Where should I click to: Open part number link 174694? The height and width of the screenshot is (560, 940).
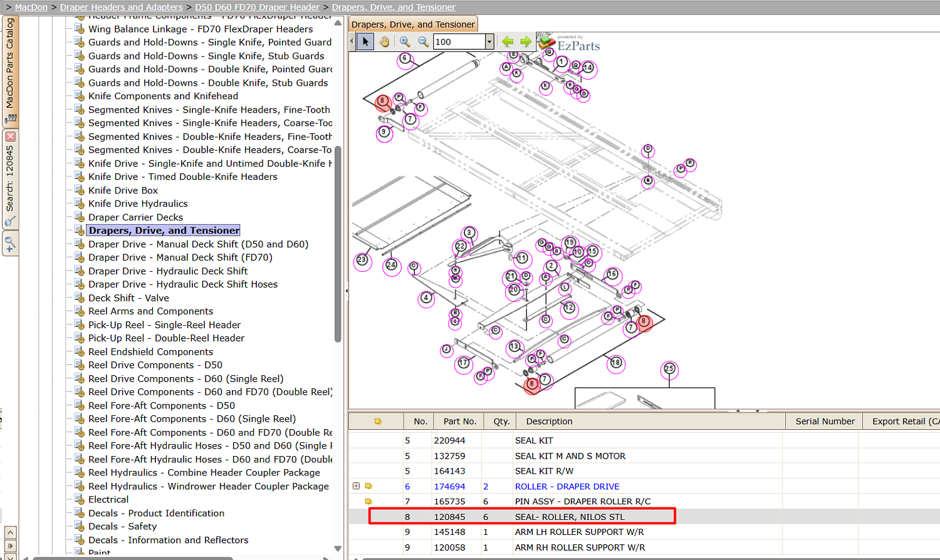coord(449,486)
